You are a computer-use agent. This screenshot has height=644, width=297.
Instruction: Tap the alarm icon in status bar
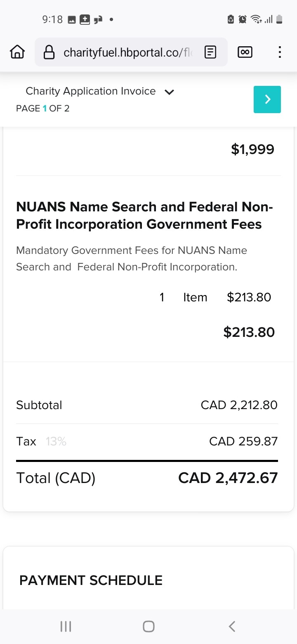243,19
